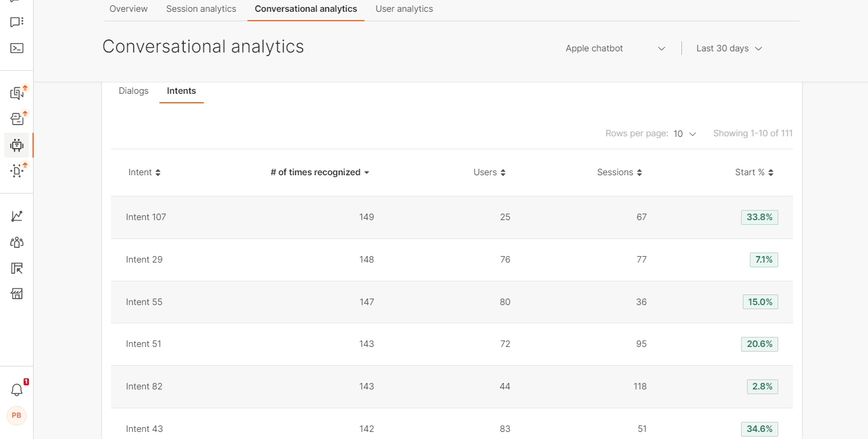Open the people group icon in sidebar
Image resolution: width=868 pixels, height=439 pixels.
click(17, 243)
